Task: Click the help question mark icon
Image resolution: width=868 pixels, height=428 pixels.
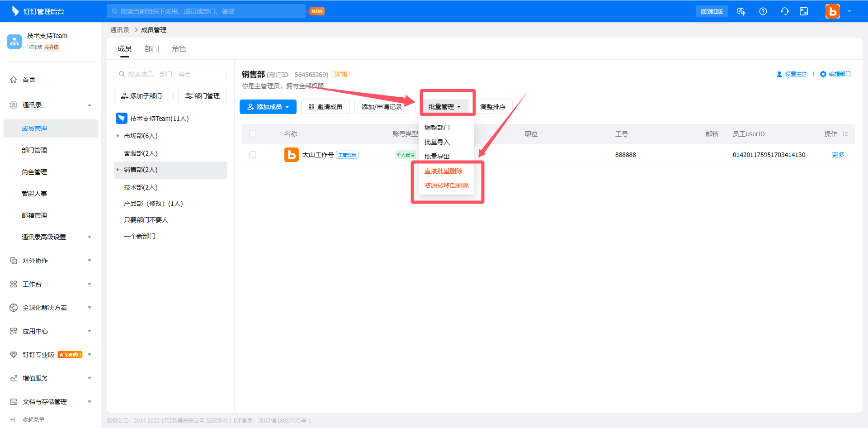Action: (x=763, y=11)
